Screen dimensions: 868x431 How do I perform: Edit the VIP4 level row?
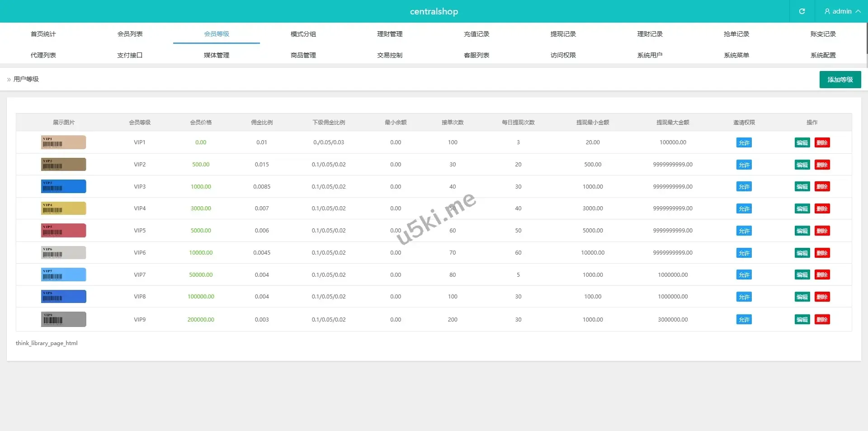[x=802, y=209]
